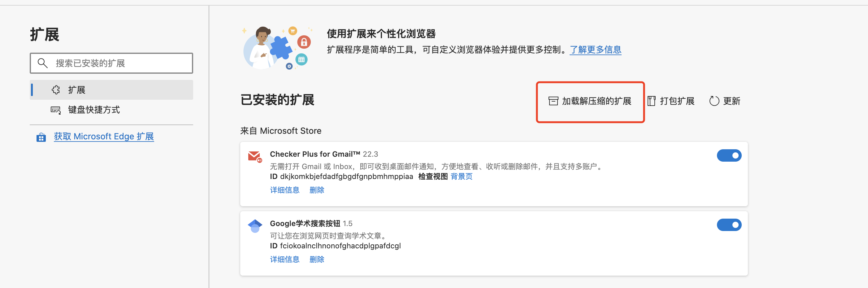This screenshot has height=288, width=868.
Task: Click the 已安装的扩展 heading
Action: (277, 100)
